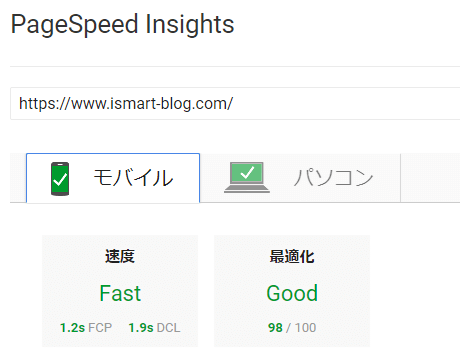Click the Fast speed rating
The height and width of the screenshot is (362, 460).
pos(120,293)
